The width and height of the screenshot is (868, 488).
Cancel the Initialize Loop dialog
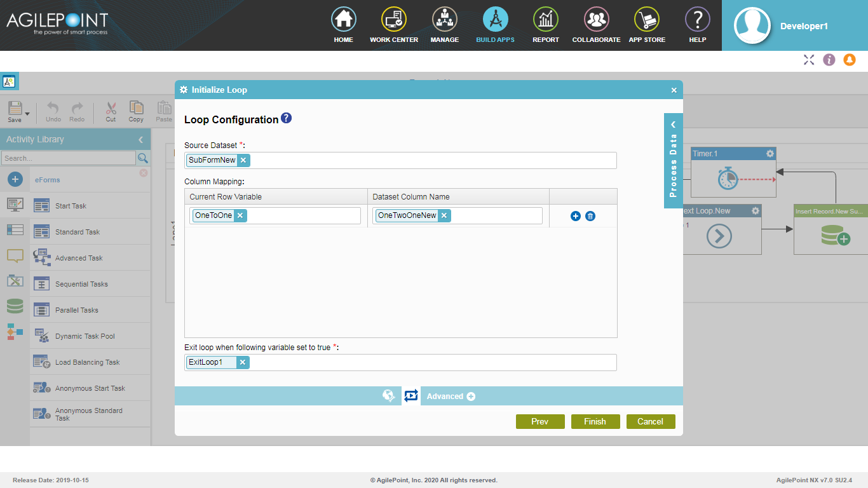click(650, 421)
